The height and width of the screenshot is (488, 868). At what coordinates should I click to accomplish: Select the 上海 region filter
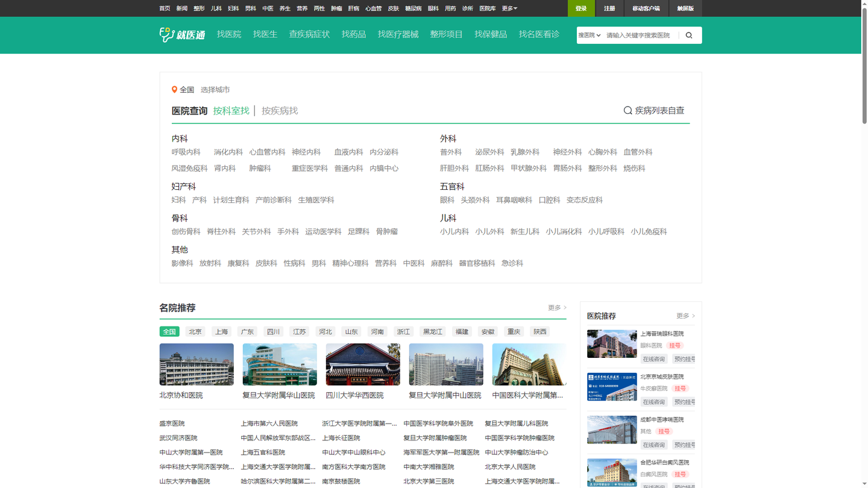point(222,332)
